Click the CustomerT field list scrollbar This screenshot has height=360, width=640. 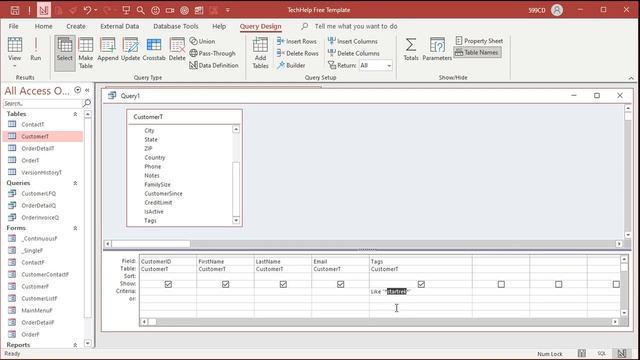pos(236,175)
